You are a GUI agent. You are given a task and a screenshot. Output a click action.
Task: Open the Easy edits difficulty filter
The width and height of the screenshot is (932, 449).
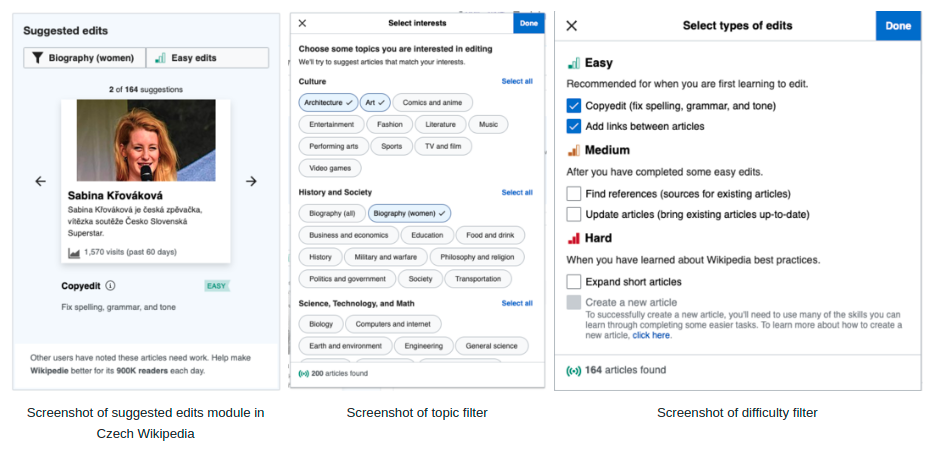pyautogui.click(x=207, y=58)
